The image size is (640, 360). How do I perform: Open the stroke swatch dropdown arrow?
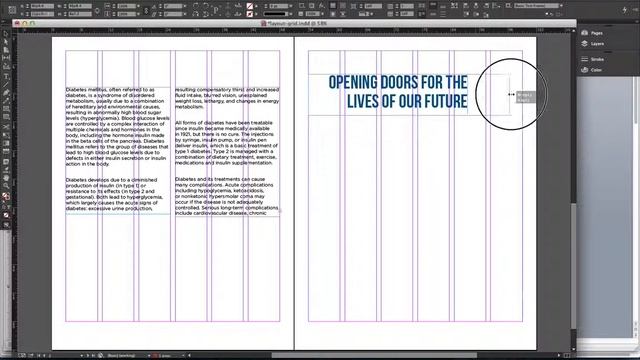[256, 14]
